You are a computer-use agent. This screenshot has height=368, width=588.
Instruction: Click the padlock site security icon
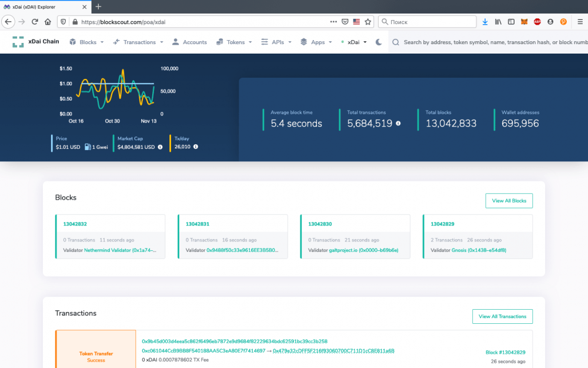pos(75,22)
